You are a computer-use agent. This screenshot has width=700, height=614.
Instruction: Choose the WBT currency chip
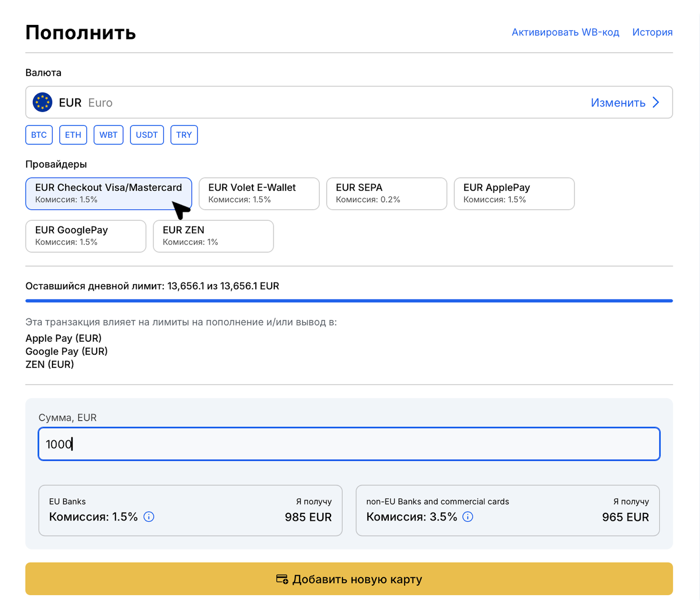coord(108,135)
